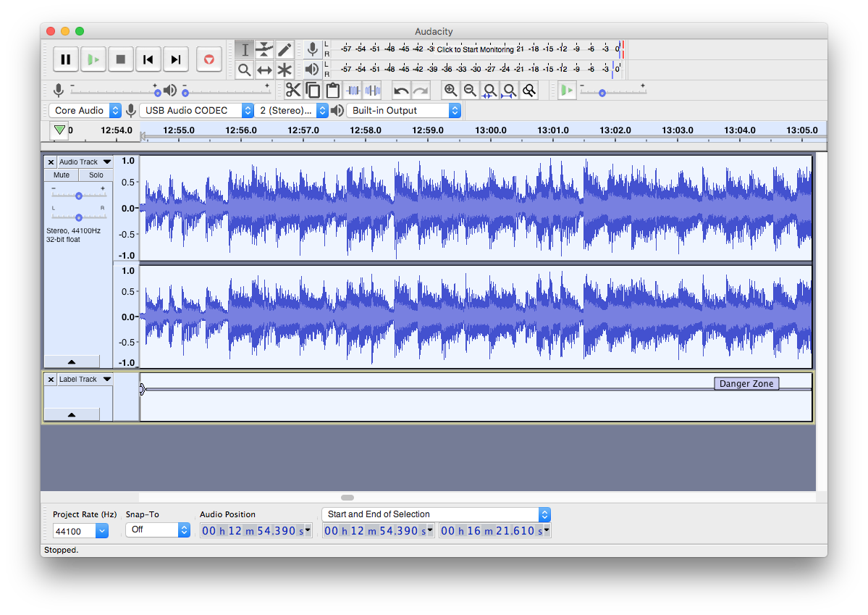Collapse the Label Track with arrow button
This screenshot has height=615, width=868.
[72, 414]
